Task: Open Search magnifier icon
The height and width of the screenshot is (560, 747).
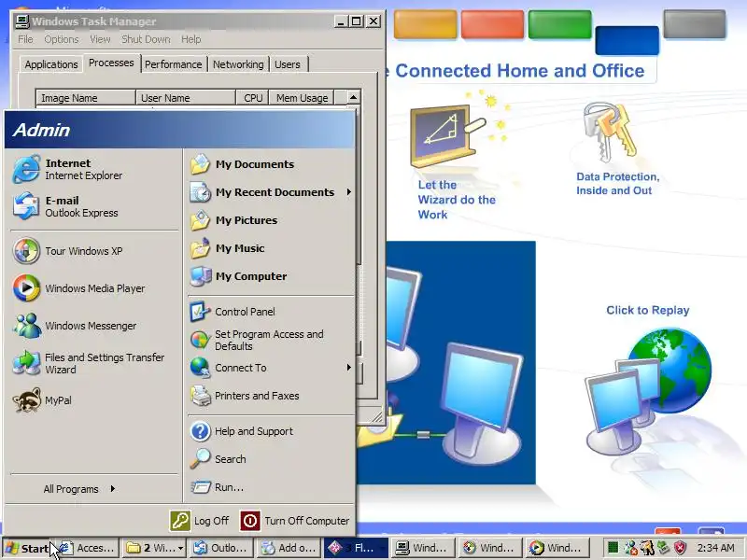Action: pyautogui.click(x=200, y=459)
